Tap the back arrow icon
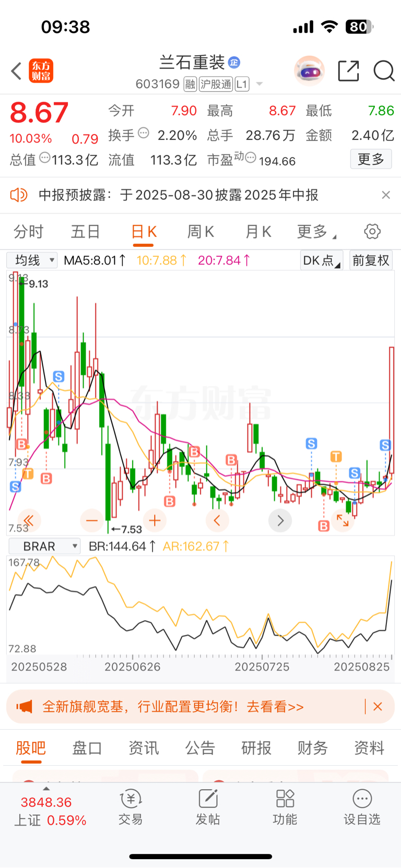401x868 pixels. (17, 71)
